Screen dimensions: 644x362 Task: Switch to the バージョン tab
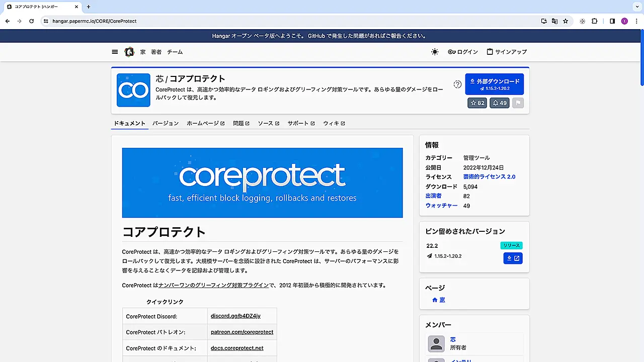pos(166,123)
